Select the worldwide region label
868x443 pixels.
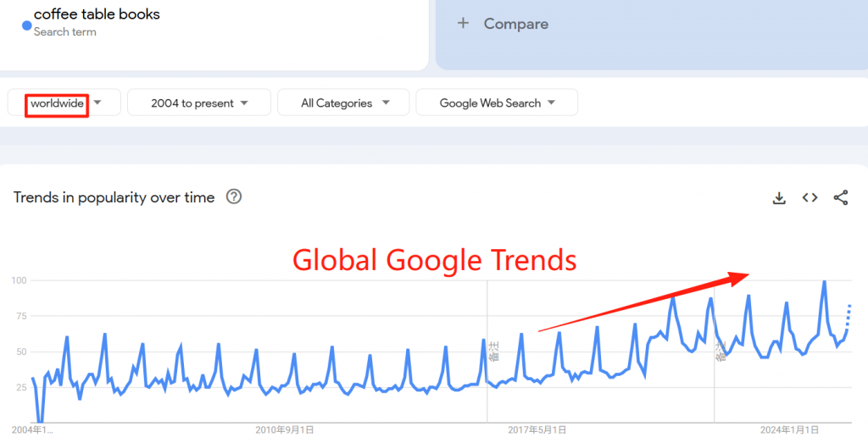[x=57, y=103]
